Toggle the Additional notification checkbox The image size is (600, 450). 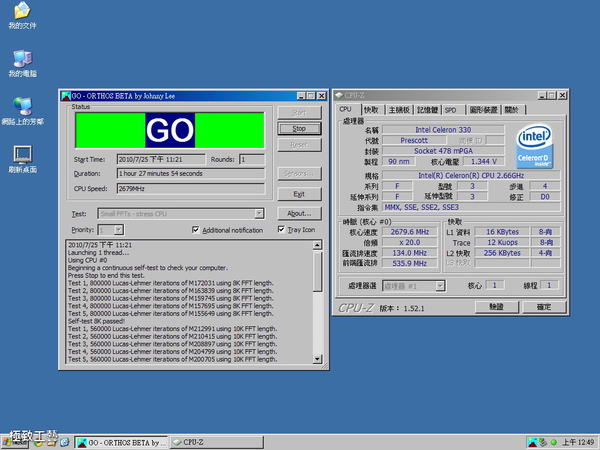[196, 230]
